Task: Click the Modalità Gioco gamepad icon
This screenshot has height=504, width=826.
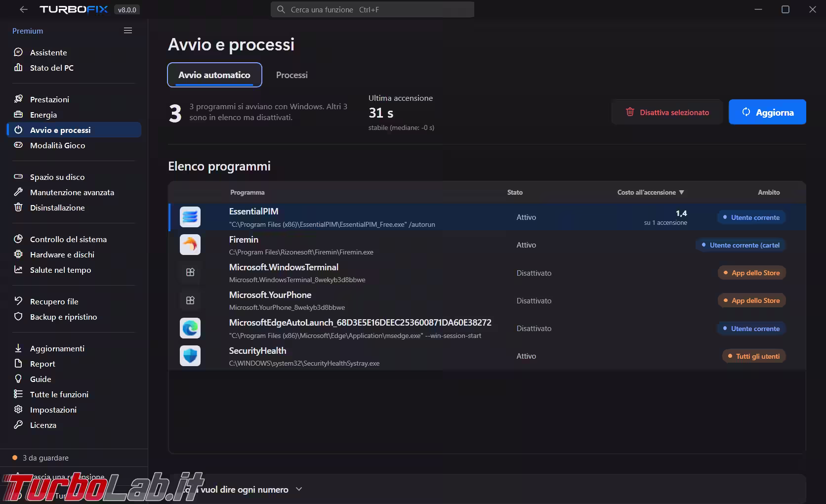Action: point(18,145)
